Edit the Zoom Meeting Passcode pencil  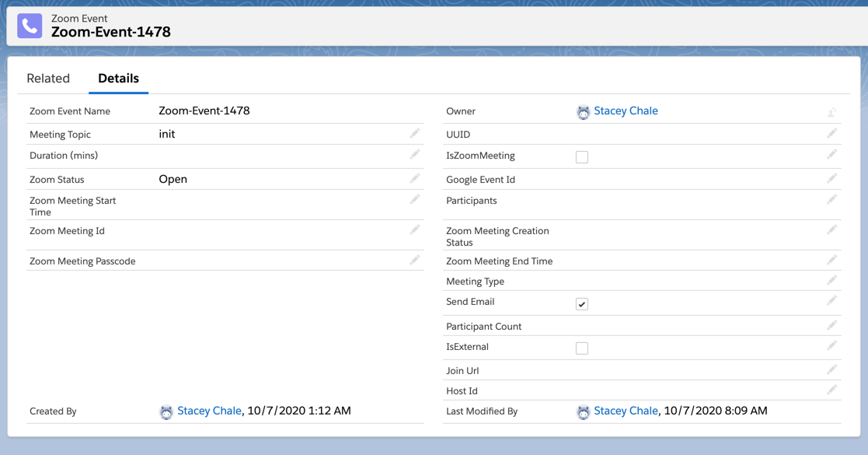415,260
